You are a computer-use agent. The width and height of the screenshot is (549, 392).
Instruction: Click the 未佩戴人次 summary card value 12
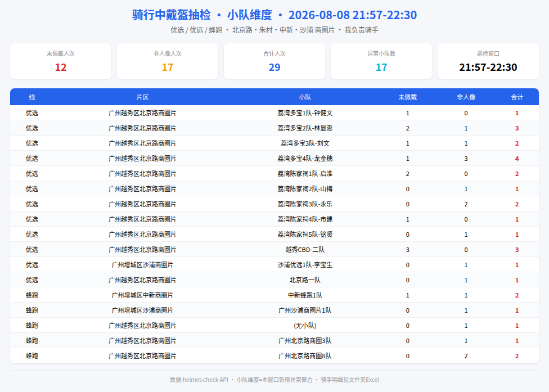tap(61, 67)
